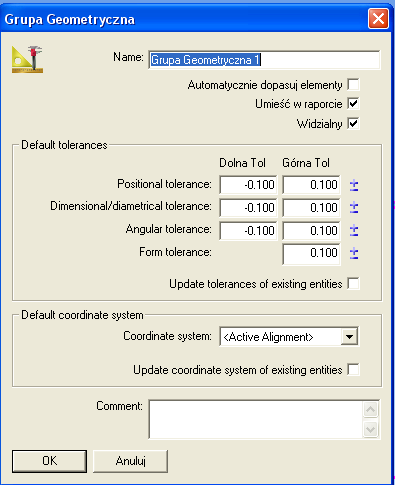This screenshot has width=395, height=485.
Task: Click Dimensional/diametrical tolerance lower field
Action: (x=248, y=208)
